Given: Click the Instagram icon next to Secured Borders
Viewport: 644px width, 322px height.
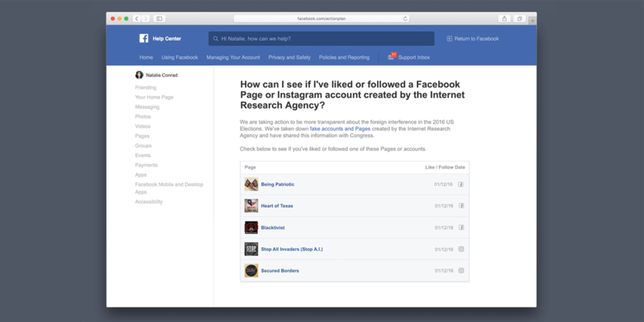Looking at the screenshot, I should pyautogui.click(x=461, y=270).
